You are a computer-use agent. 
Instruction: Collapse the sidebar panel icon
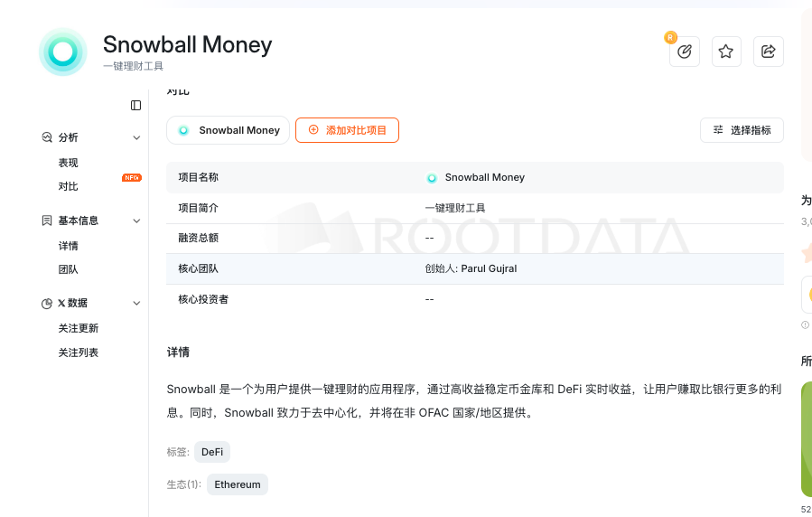click(135, 106)
